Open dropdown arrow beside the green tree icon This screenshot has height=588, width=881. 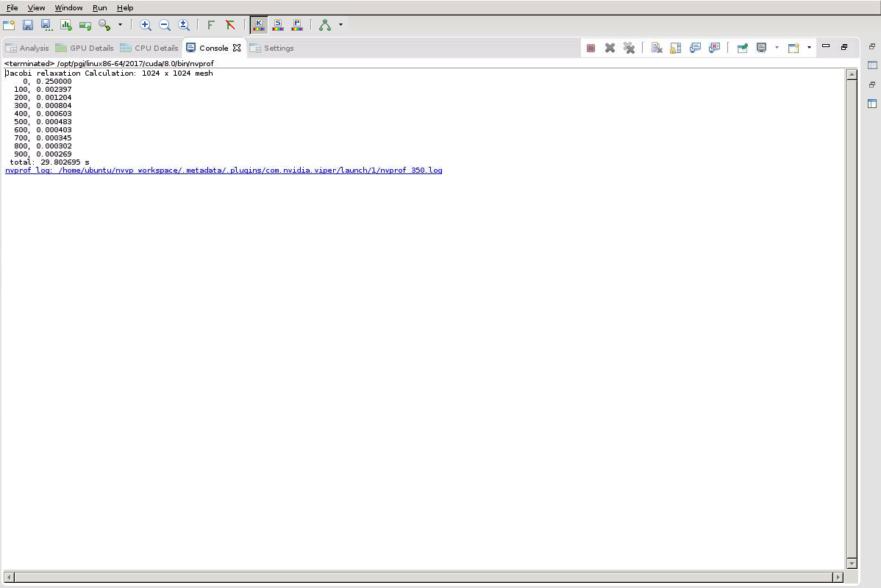click(340, 25)
